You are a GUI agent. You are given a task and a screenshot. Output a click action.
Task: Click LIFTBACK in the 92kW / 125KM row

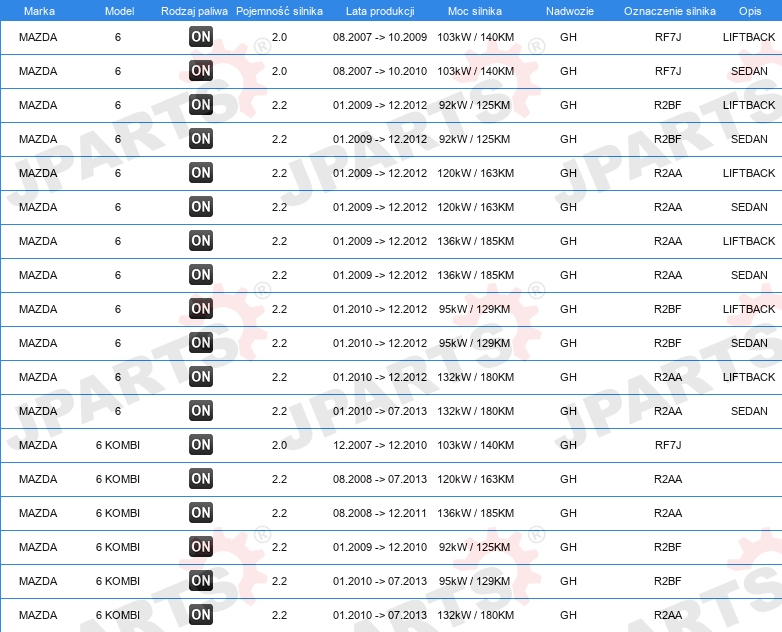coord(749,105)
